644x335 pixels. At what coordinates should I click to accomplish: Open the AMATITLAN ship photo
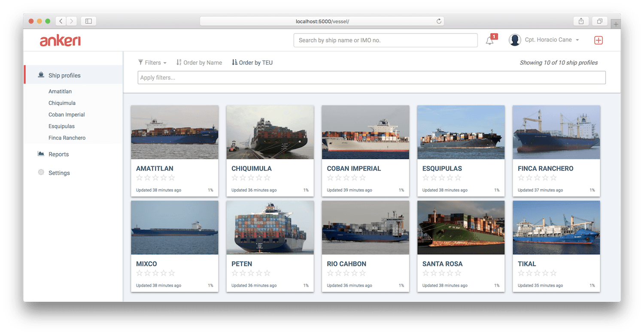coord(175,132)
